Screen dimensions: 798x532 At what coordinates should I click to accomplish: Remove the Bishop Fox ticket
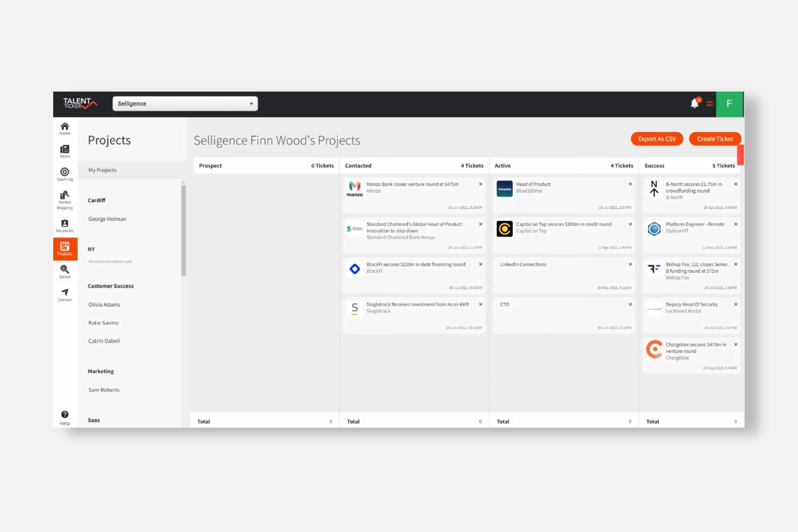pyautogui.click(x=736, y=264)
